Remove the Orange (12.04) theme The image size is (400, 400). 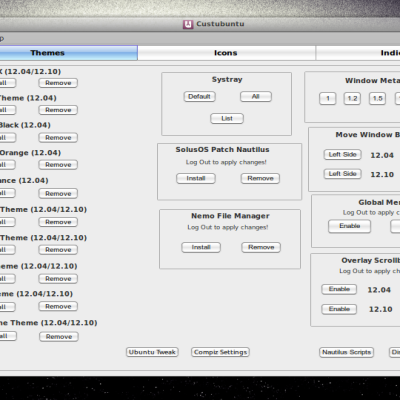[x=58, y=165]
